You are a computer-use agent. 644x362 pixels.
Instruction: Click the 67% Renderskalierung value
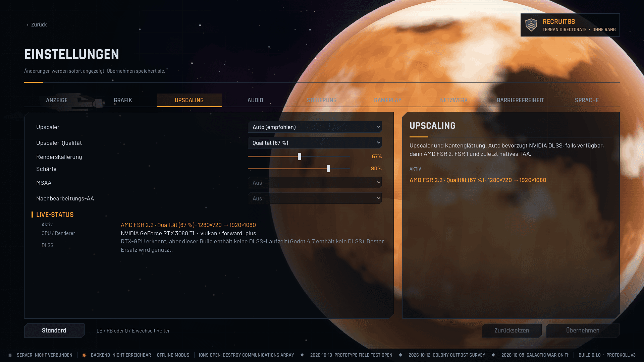[x=377, y=157]
